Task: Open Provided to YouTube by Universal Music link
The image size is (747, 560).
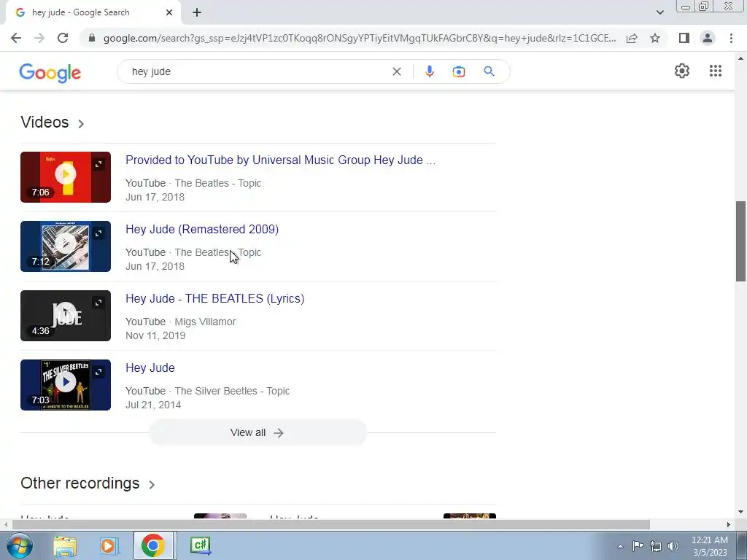Action: click(280, 160)
